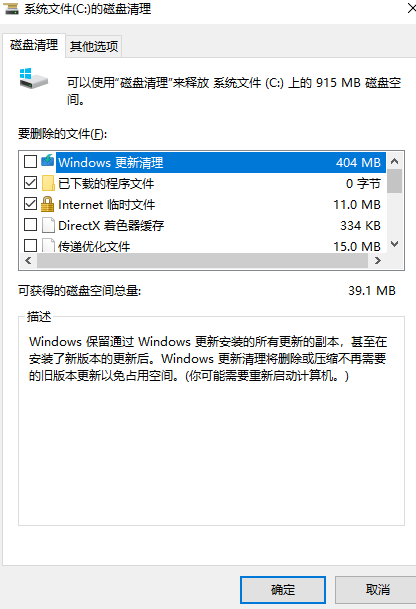Viewport: 416px width, 609px height.
Task: Close the disk cleanup dialog window
Action: [411, 8]
